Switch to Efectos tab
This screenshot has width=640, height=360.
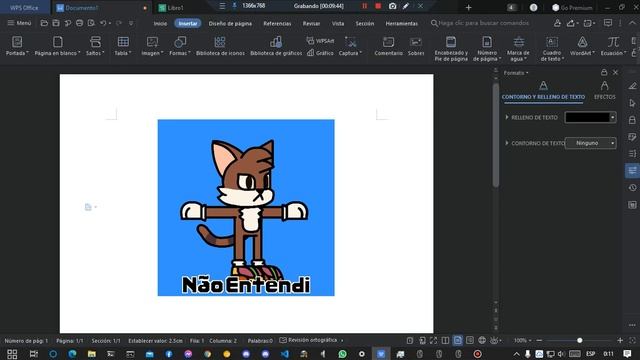604,91
